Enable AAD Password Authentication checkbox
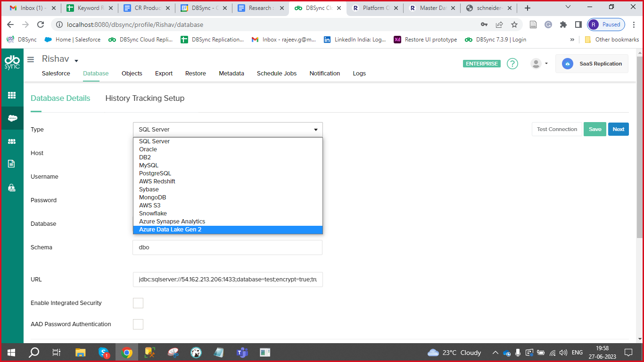The height and width of the screenshot is (362, 644). [138, 324]
